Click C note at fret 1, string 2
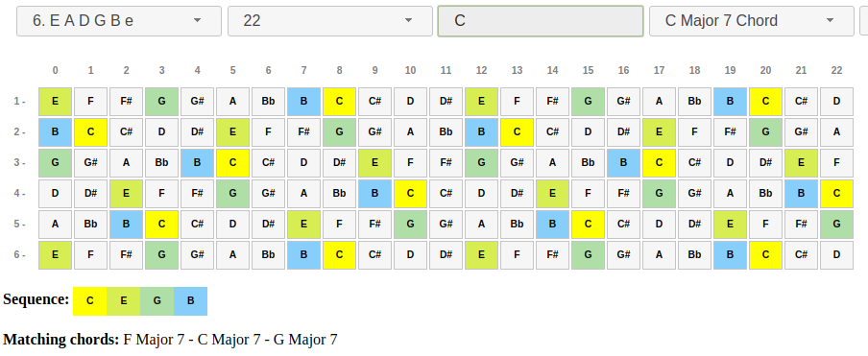Screen dimensions: 868x356 (91, 132)
